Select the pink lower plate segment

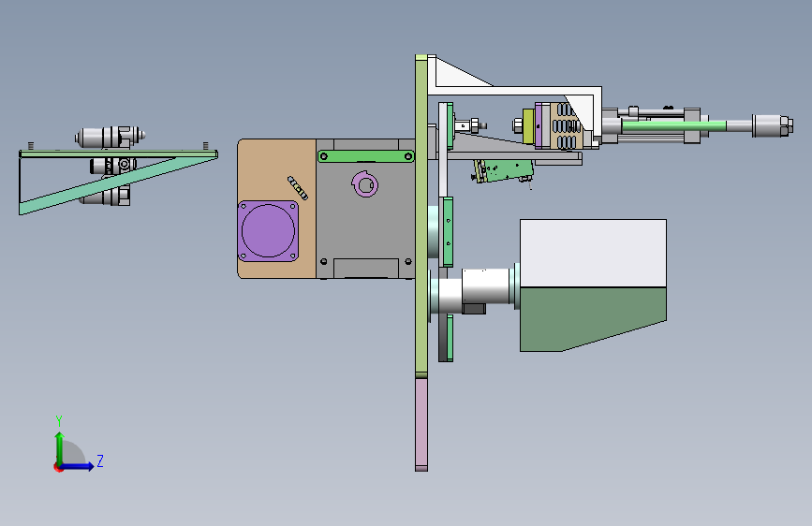[x=421, y=425]
